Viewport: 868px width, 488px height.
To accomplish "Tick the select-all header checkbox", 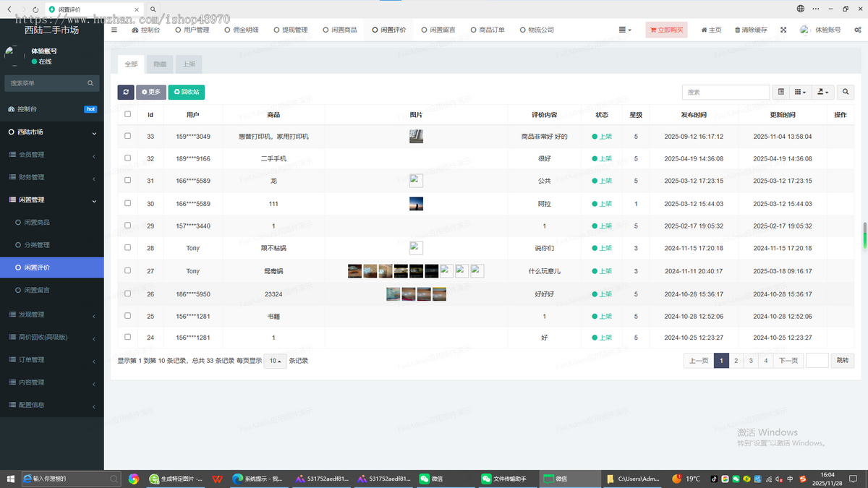I will [x=128, y=114].
